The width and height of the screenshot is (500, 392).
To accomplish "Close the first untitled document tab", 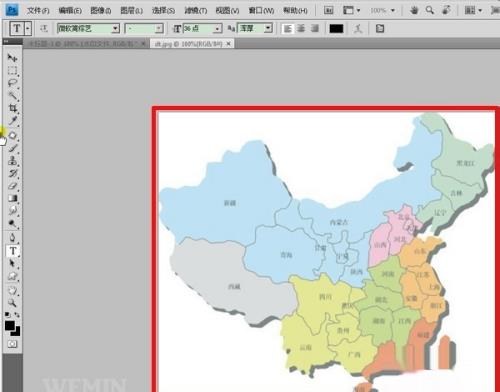I will pos(143,44).
